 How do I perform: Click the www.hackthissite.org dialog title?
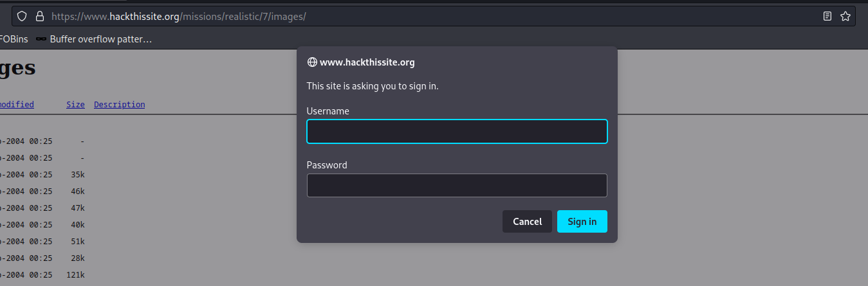tap(367, 62)
